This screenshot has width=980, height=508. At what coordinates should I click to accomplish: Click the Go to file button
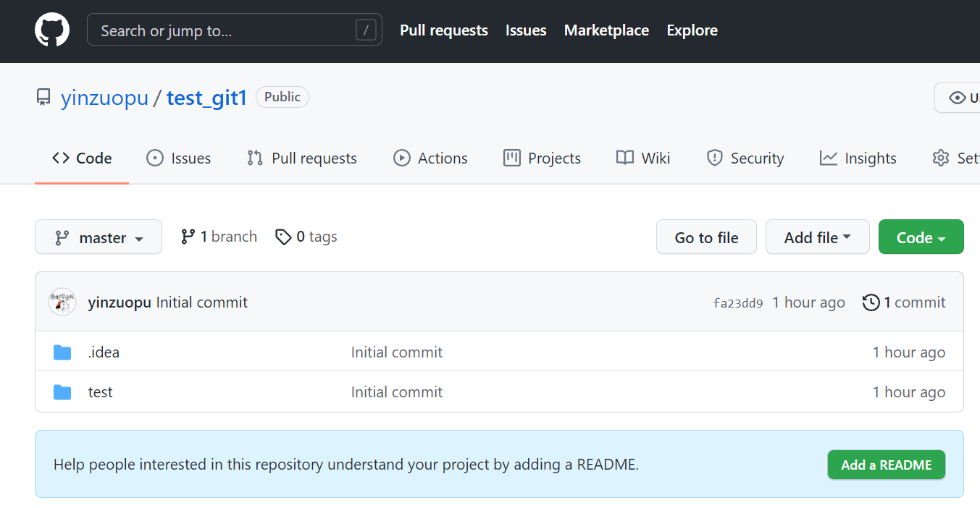tap(706, 237)
